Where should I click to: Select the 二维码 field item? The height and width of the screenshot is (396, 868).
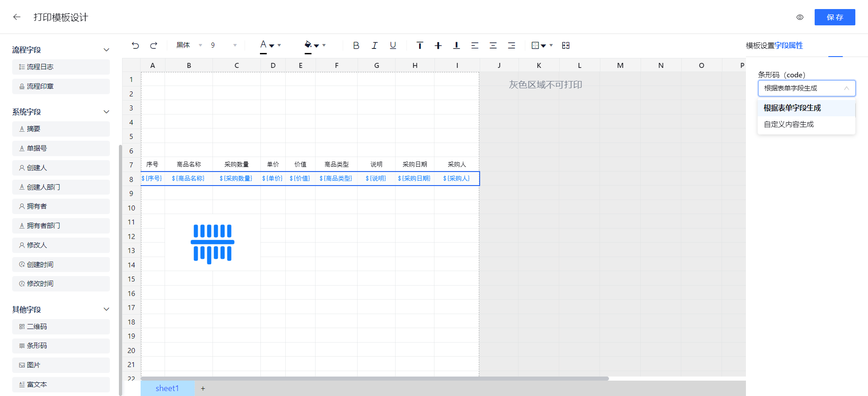click(x=61, y=327)
